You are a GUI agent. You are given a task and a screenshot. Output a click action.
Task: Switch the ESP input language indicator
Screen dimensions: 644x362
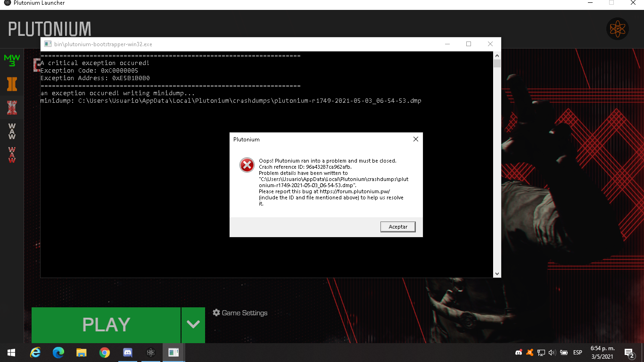coord(578,353)
